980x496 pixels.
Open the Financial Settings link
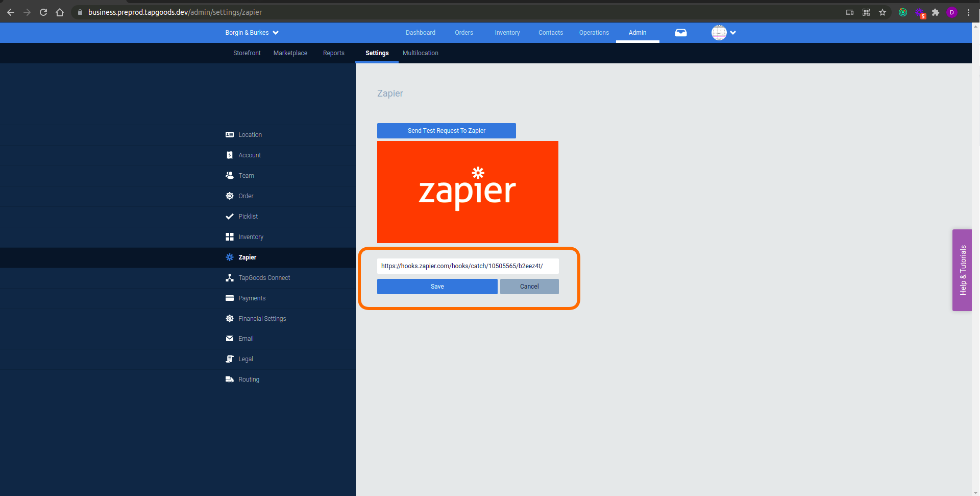[262, 319]
